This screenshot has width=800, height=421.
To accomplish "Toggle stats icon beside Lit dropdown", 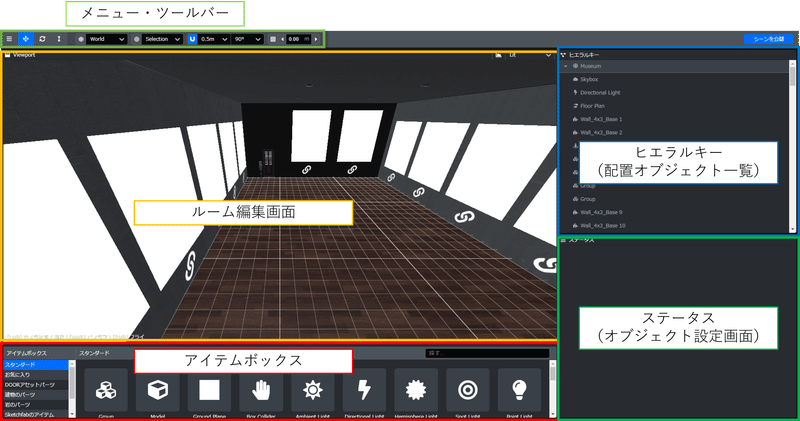I will click(498, 55).
